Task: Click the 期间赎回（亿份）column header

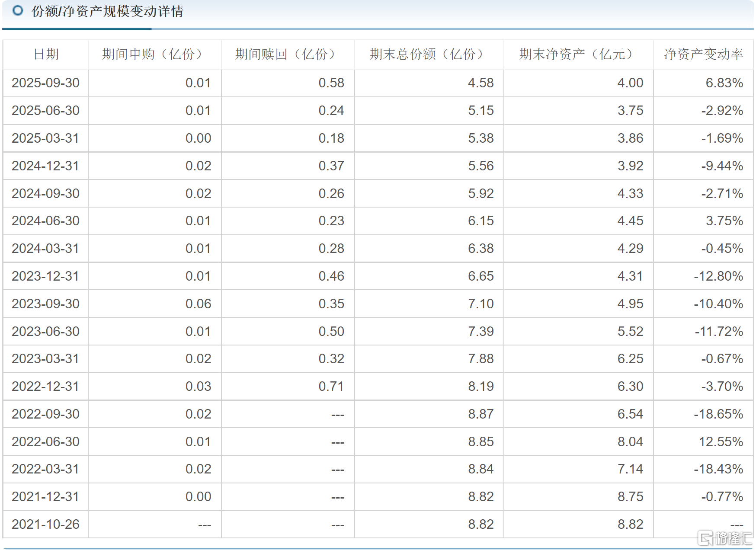Action: pos(287,54)
